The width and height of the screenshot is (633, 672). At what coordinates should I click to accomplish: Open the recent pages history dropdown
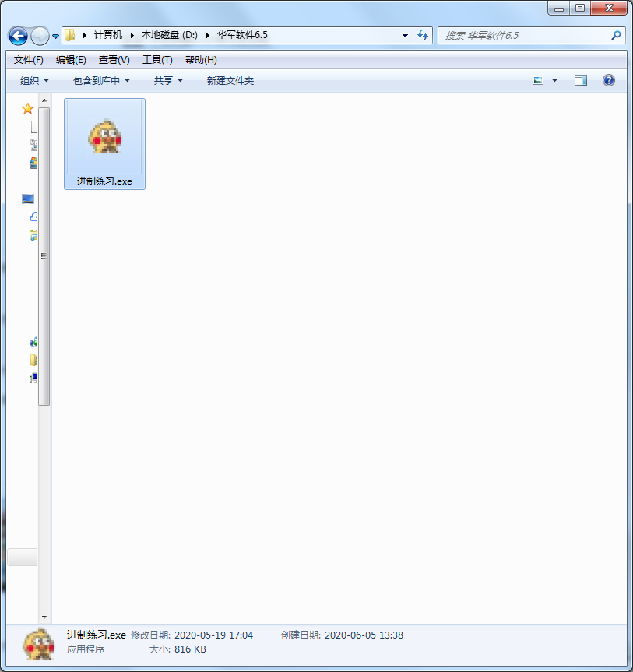[x=56, y=37]
